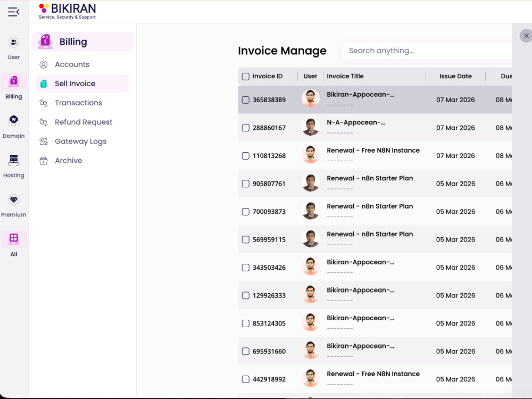The width and height of the screenshot is (532, 399).
Task: Close the panel with the X button
Action: (526, 36)
